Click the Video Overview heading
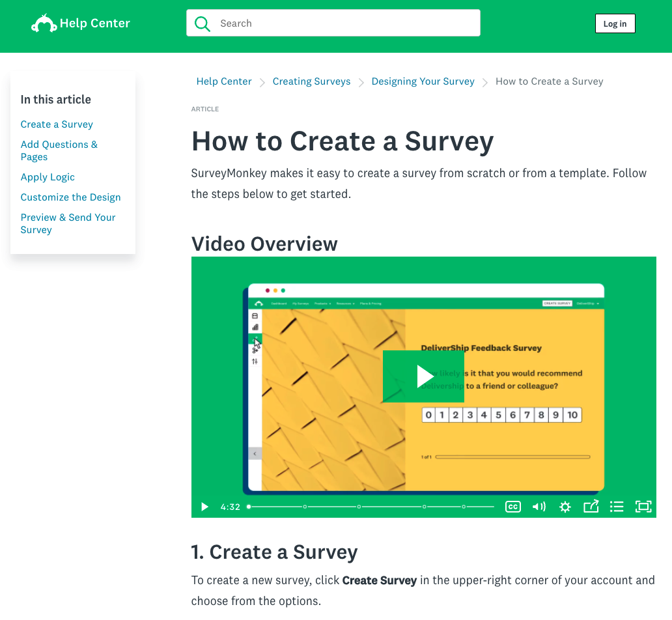This screenshot has height=620, width=672. (264, 244)
